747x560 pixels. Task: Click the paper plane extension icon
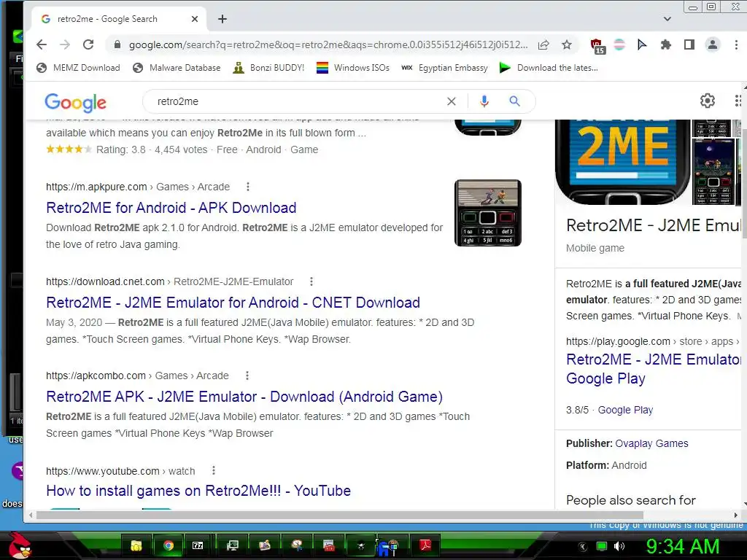pos(642,44)
